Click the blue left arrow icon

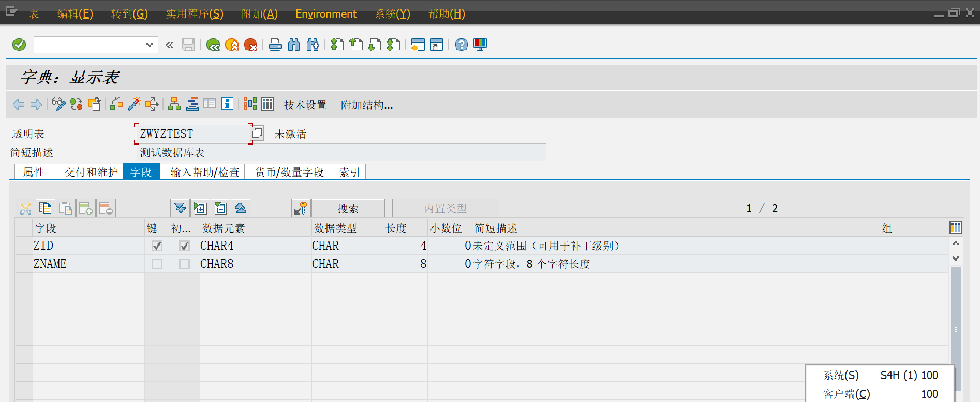[x=19, y=105]
